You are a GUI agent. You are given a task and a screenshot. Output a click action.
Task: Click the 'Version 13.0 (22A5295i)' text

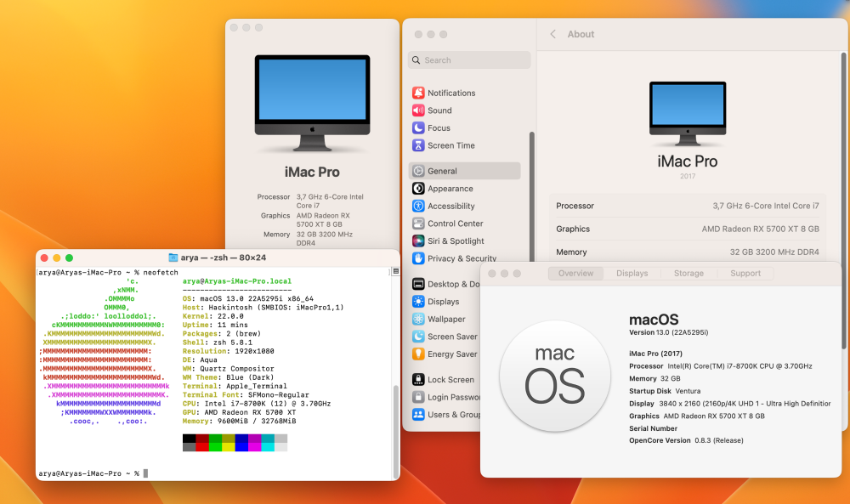(668, 332)
